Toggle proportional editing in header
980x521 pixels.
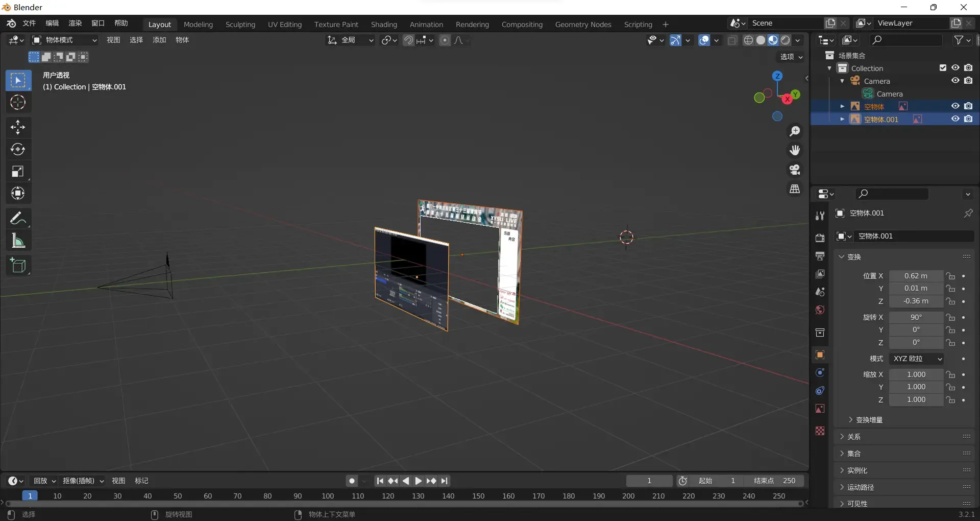tap(445, 40)
